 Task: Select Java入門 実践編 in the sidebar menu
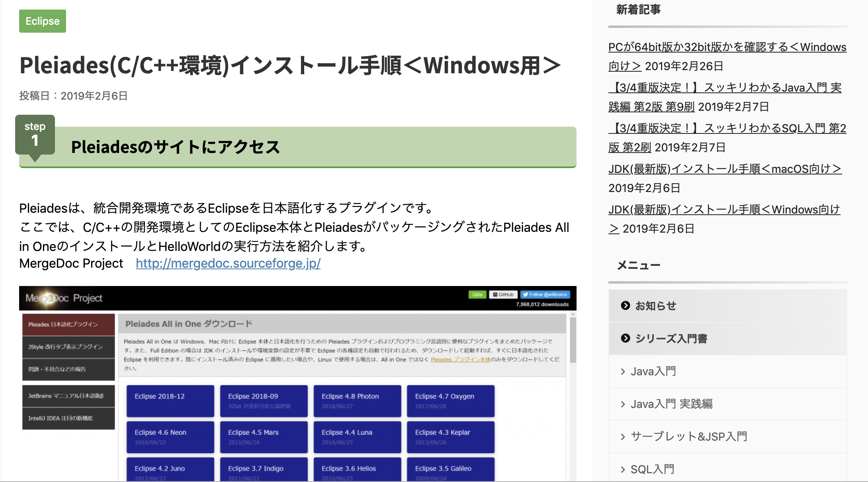pos(728,404)
